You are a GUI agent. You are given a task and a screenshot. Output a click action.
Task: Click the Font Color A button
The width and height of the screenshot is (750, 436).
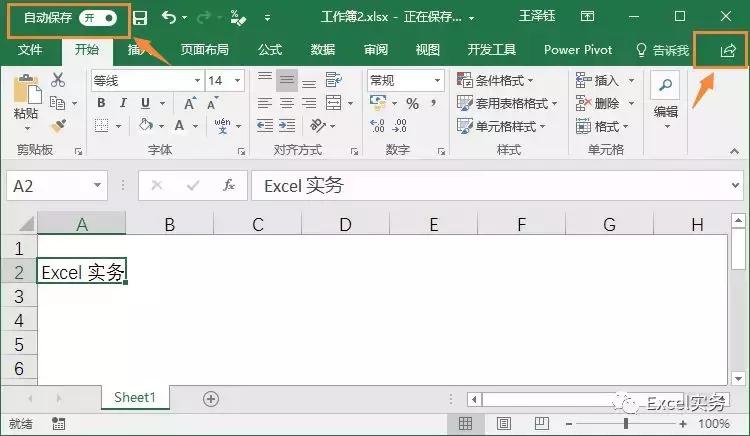tap(179, 126)
